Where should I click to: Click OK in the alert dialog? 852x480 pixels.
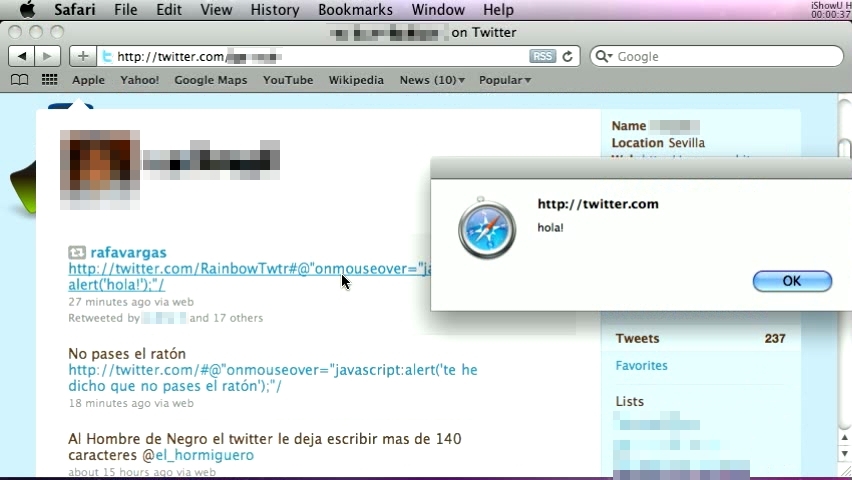pos(791,281)
